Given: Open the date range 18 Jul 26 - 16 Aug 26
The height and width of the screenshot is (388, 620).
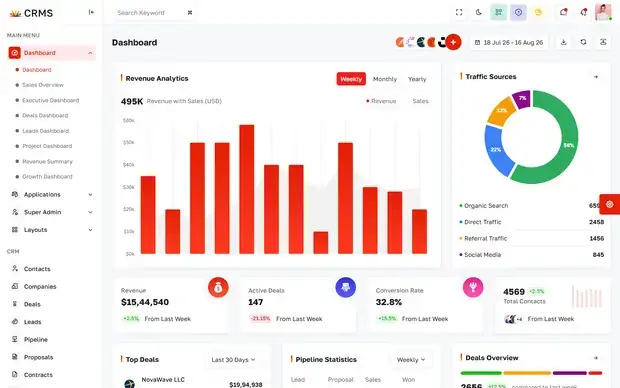Looking at the screenshot, I should point(509,42).
